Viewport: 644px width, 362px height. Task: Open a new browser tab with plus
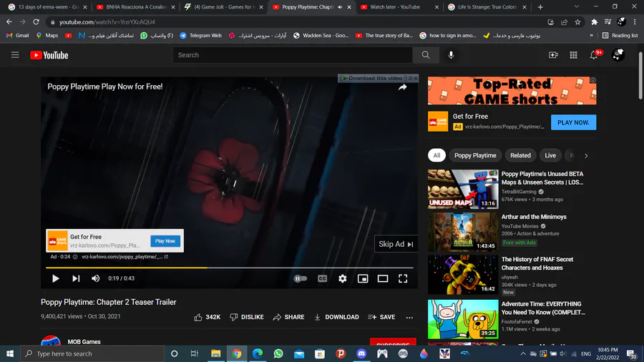540,7
